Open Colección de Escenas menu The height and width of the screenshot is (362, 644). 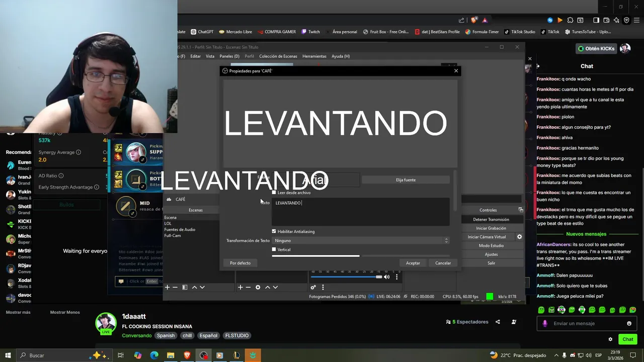coord(278,56)
